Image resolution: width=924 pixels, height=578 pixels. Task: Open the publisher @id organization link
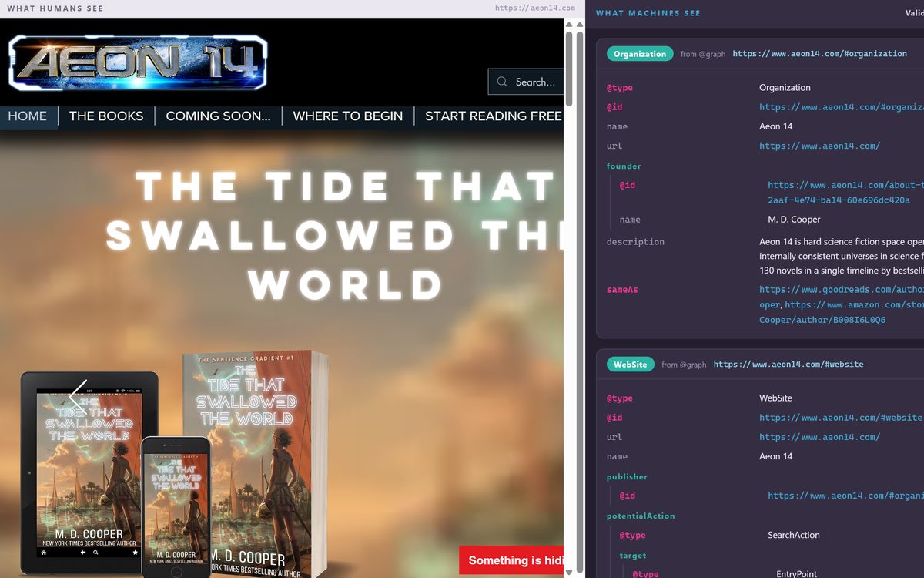[845, 496]
